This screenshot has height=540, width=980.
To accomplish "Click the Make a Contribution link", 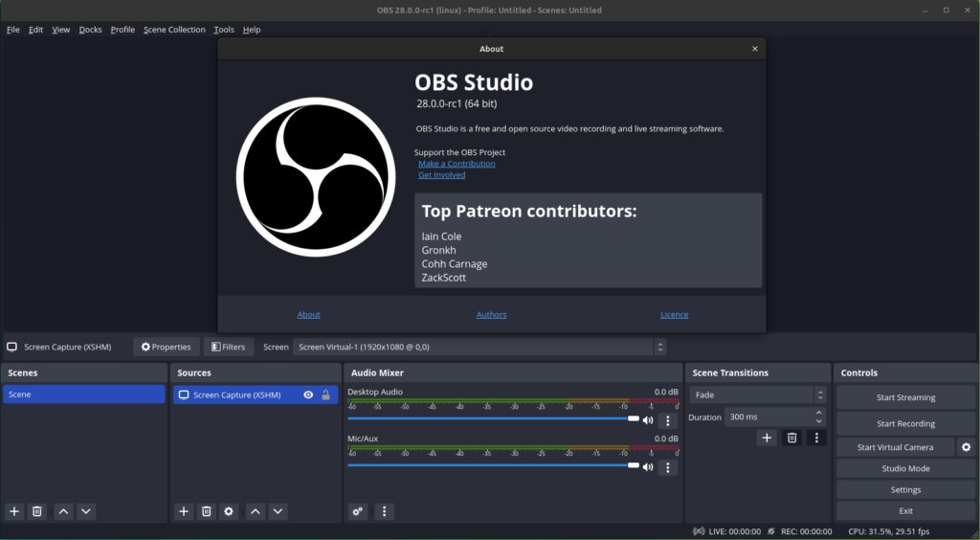I will [x=457, y=164].
